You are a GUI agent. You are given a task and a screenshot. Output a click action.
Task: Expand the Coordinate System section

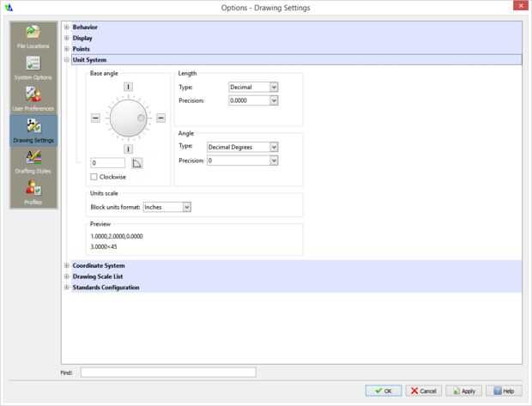pos(67,265)
